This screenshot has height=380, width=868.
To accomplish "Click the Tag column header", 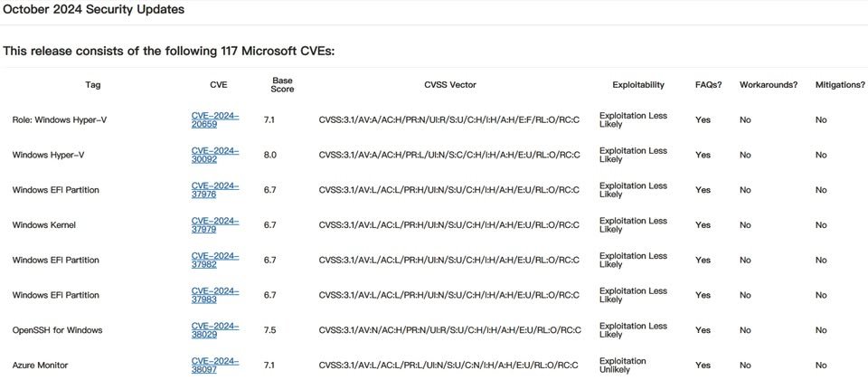I will 93,85.
